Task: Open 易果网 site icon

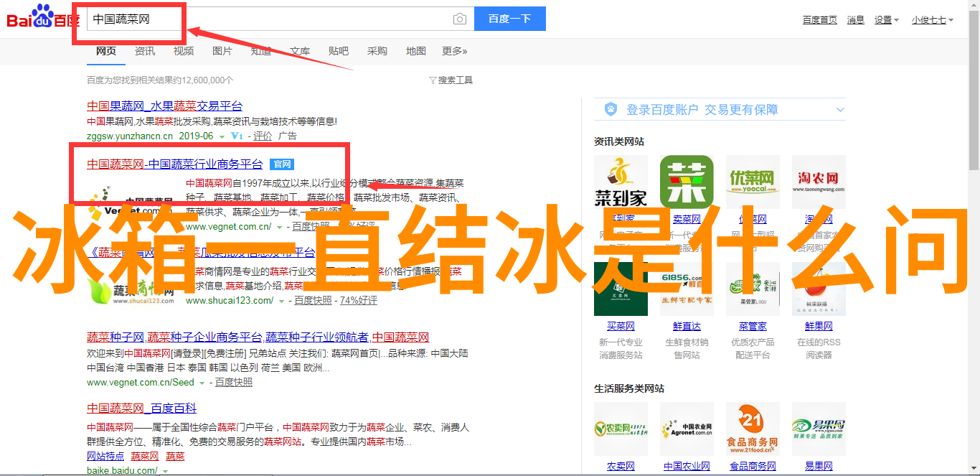Action: [x=819, y=429]
